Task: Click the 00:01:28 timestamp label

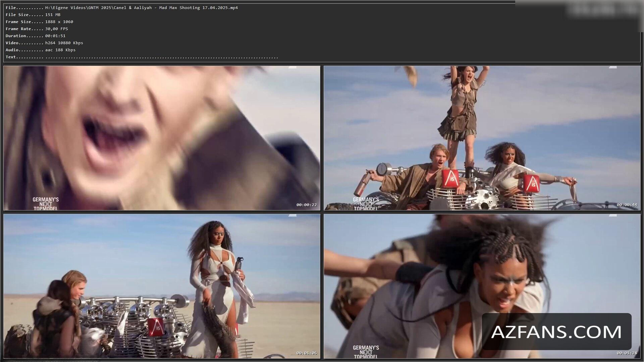Action: tap(627, 353)
